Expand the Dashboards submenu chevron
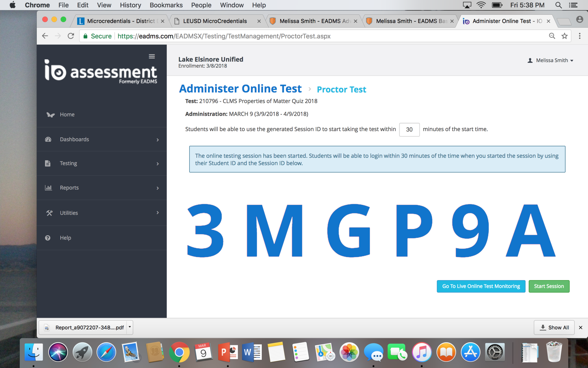 [158, 140]
